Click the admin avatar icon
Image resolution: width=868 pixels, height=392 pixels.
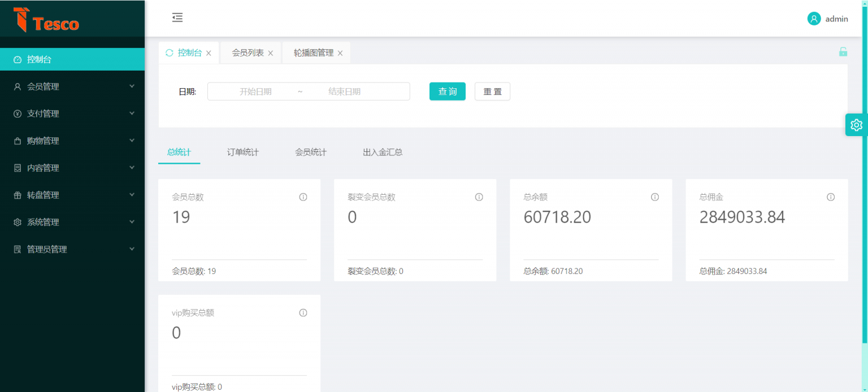814,18
